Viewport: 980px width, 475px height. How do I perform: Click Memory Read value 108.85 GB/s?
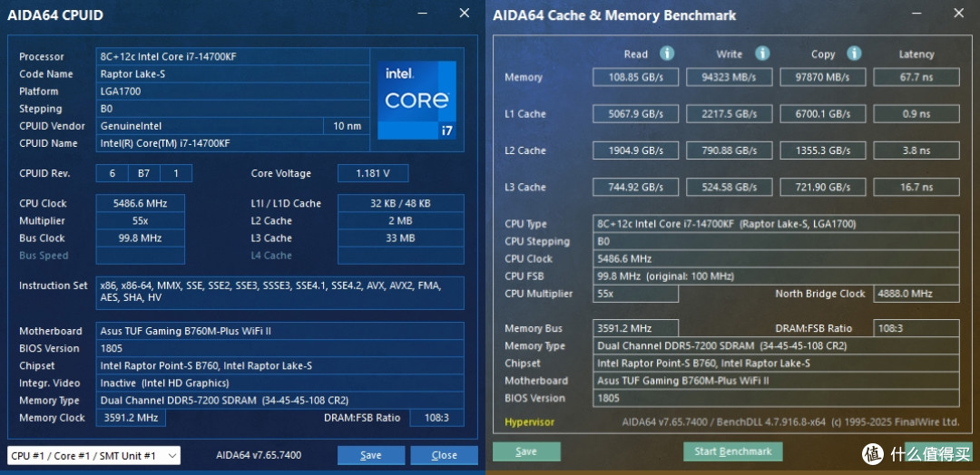(x=635, y=77)
